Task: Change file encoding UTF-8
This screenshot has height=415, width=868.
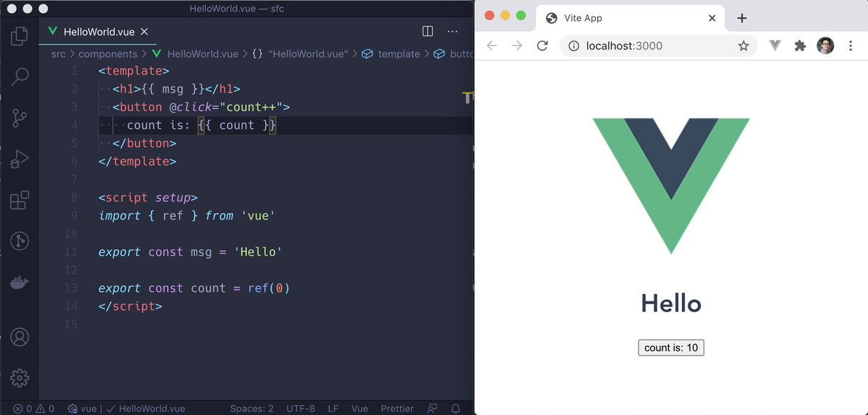Action: click(300, 409)
